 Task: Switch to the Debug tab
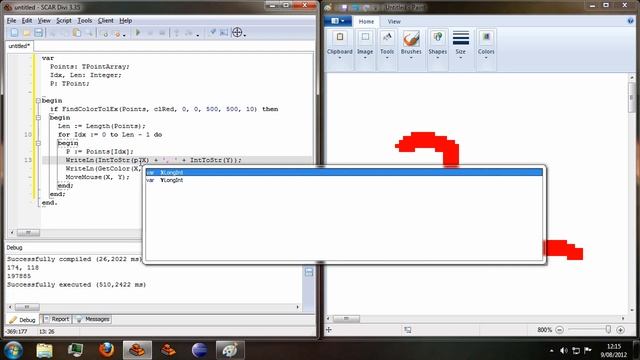[23, 320]
